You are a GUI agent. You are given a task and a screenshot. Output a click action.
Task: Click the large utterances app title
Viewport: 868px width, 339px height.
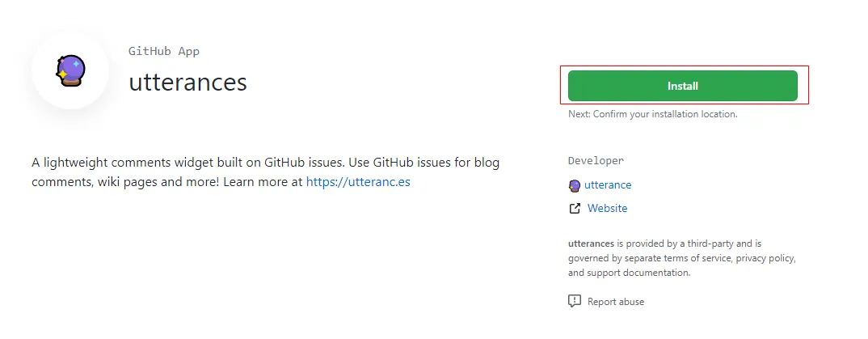(x=188, y=82)
